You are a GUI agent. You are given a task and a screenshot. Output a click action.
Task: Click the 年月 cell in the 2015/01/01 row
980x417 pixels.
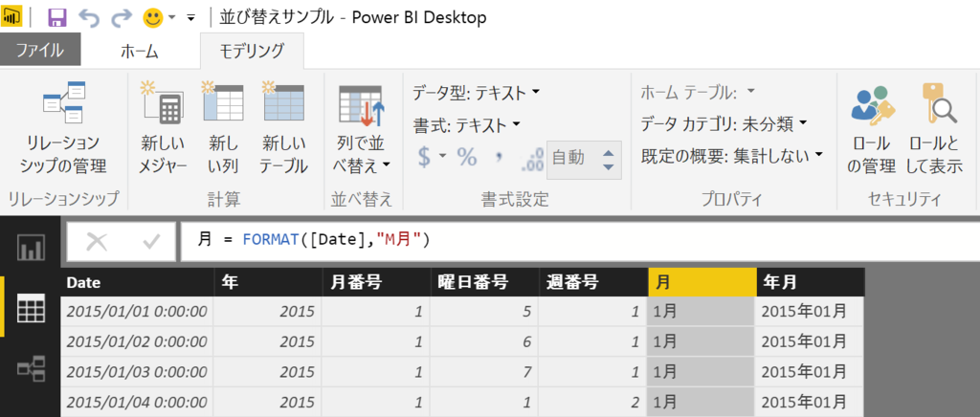811,311
